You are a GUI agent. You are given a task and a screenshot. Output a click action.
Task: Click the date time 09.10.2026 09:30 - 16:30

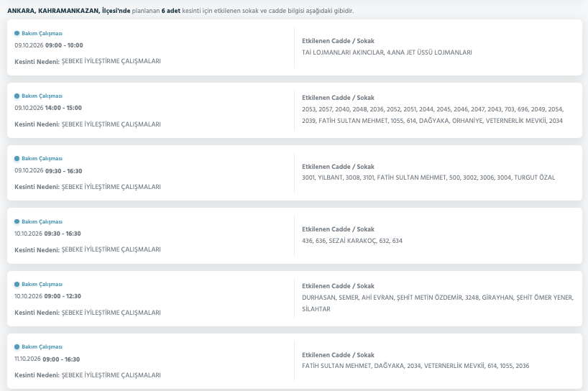coord(48,171)
